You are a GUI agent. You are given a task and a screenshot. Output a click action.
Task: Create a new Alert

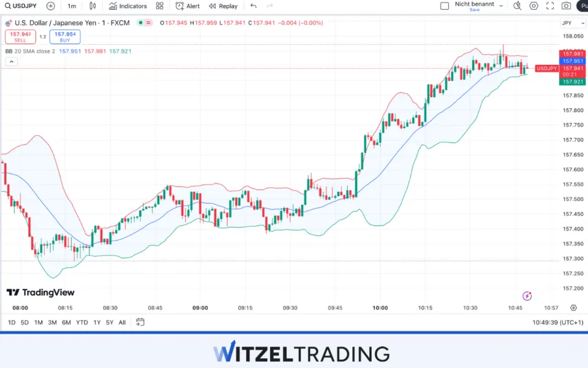click(187, 6)
